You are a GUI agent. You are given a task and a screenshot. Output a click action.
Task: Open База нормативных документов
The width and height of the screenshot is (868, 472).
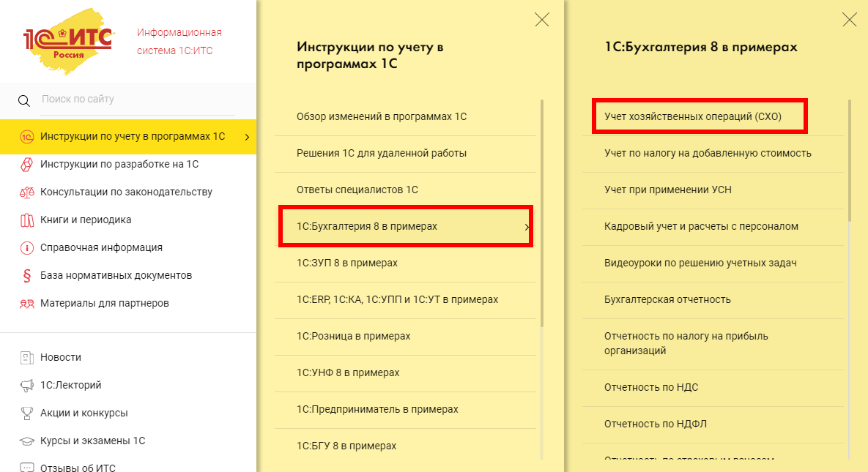(116, 275)
